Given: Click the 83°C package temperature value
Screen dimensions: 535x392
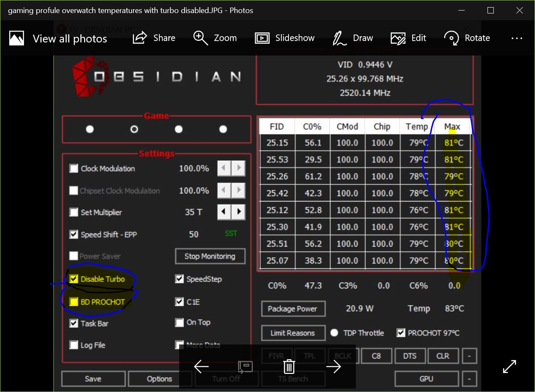Looking at the screenshot, I should (x=454, y=309).
